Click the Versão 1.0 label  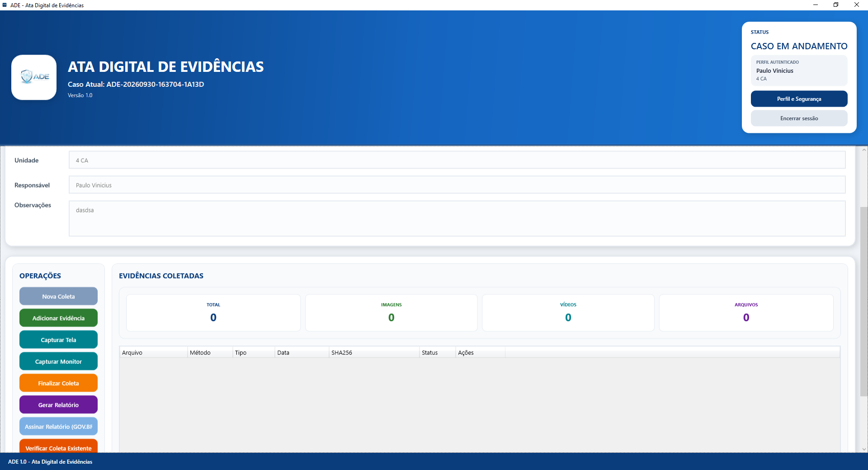pyautogui.click(x=80, y=95)
